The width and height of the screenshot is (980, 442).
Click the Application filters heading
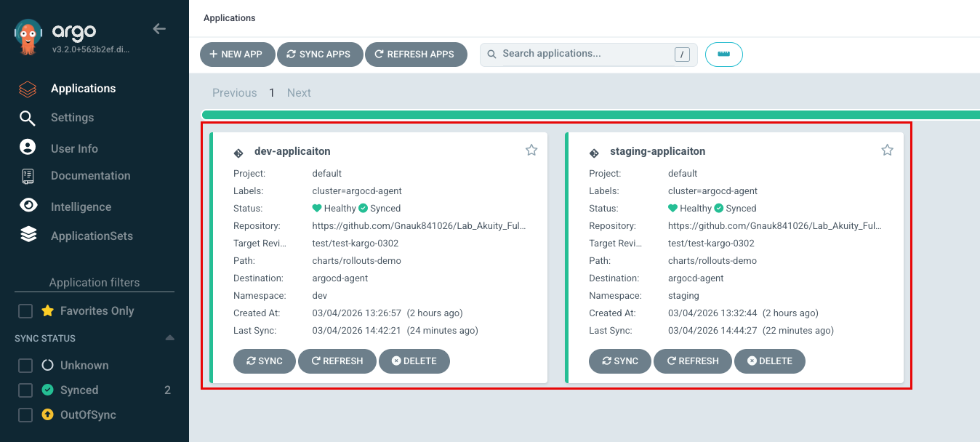[x=95, y=283]
